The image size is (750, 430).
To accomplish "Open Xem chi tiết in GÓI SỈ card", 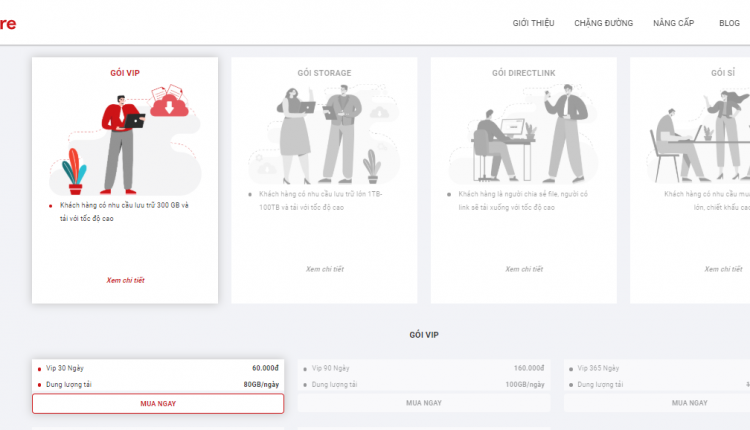I will pyautogui.click(x=723, y=269).
